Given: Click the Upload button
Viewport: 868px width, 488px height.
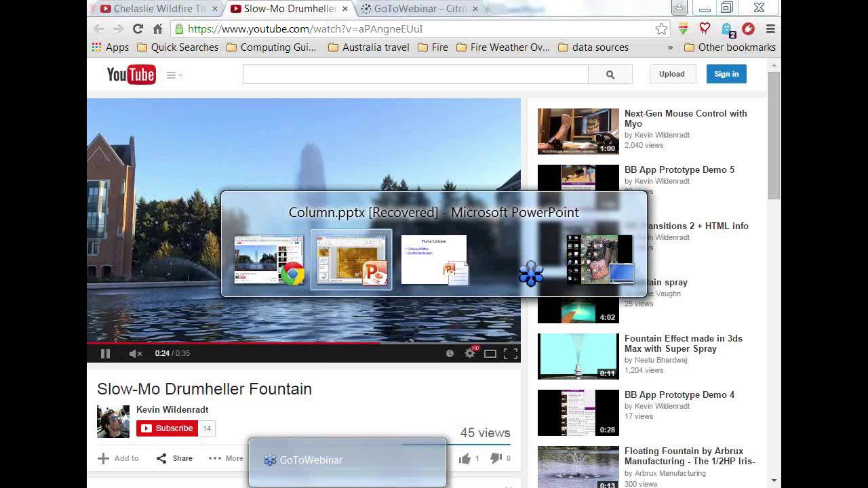Looking at the screenshot, I should (671, 74).
